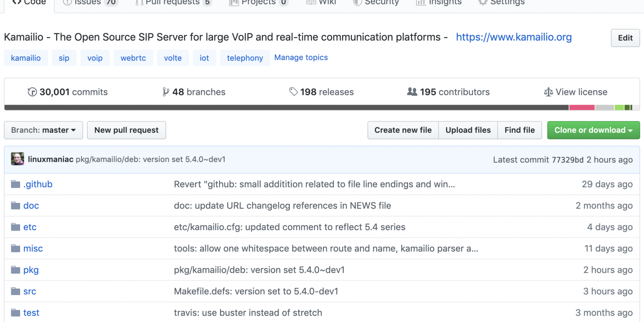This screenshot has height=322, width=644.
Task: Click the New pull request button
Action: [x=126, y=130]
